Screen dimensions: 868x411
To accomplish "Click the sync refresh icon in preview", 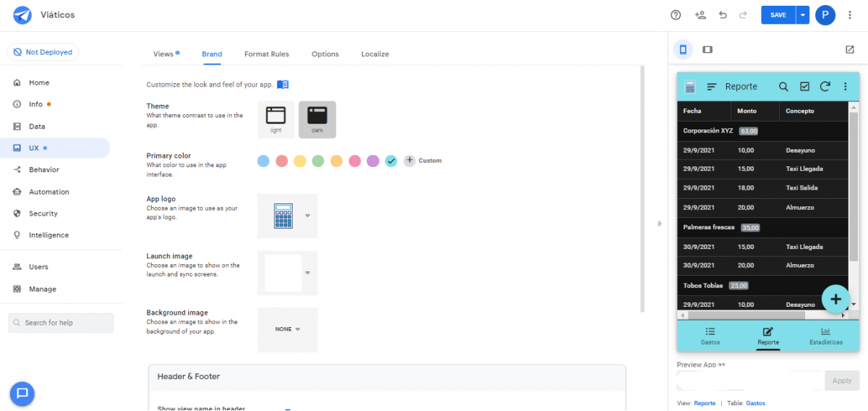I will tap(825, 87).
